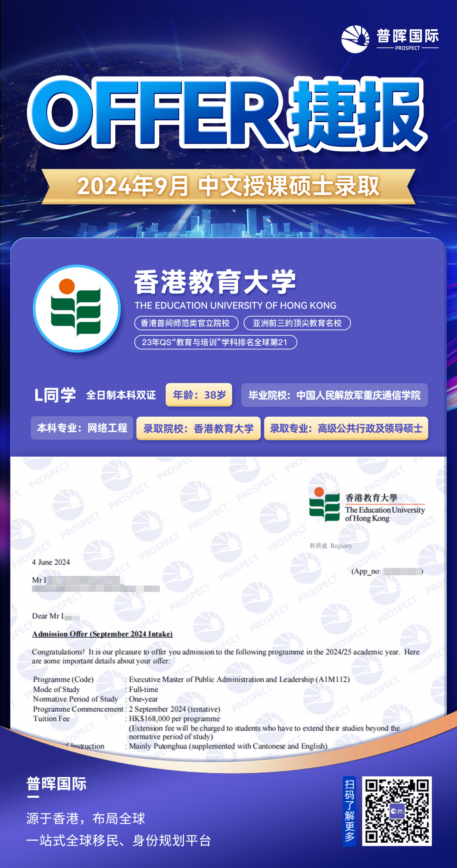Screen dimensions: 457x868
Task: Click the One-year value
Action: coord(143,699)
